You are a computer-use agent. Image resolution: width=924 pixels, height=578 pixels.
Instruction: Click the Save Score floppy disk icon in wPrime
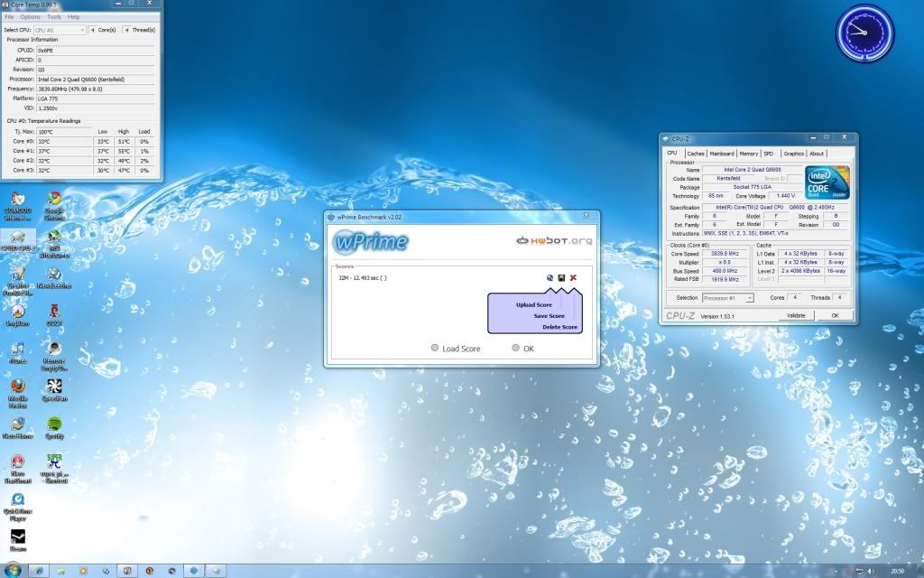(x=561, y=278)
